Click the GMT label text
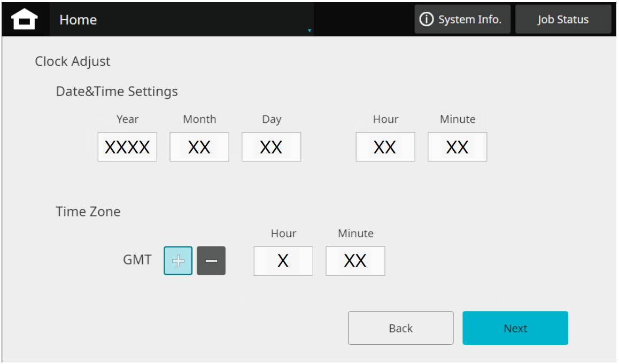This screenshot has height=364, width=619. point(137,261)
